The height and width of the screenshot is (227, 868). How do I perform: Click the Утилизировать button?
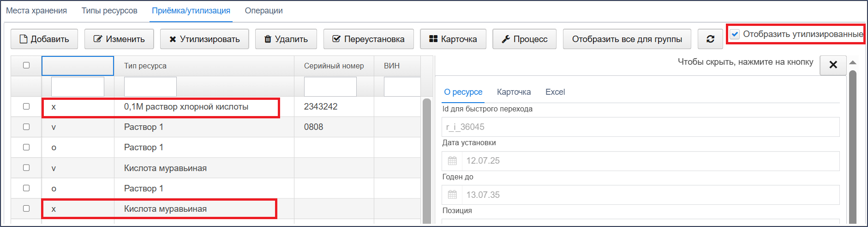pos(204,39)
